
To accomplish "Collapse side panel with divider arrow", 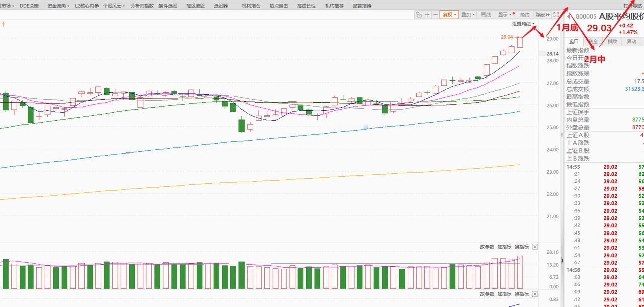I will coord(562,261).
